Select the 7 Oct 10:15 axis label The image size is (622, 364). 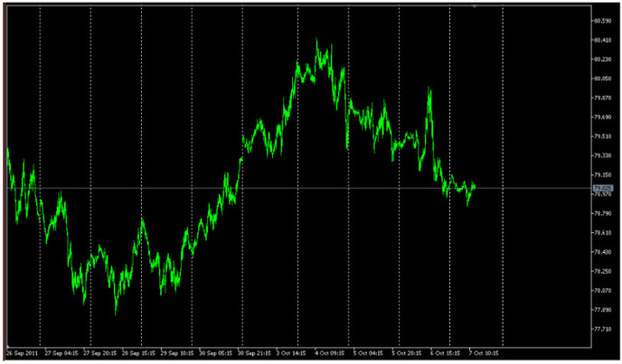tap(484, 353)
